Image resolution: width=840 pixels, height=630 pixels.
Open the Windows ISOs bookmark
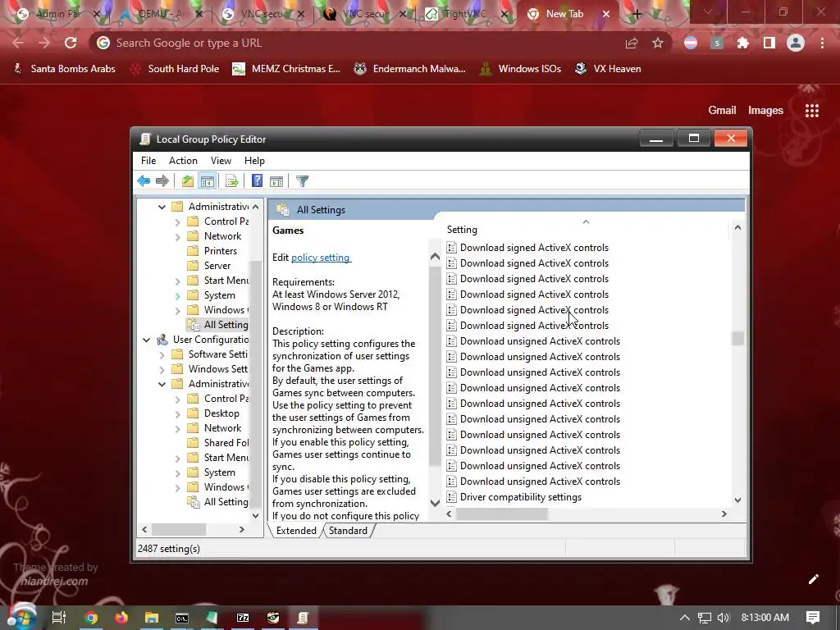point(521,69)
